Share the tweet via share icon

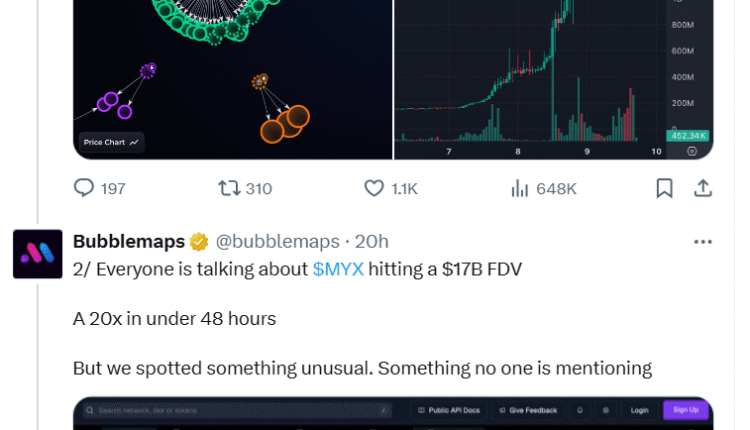pyautogui.click(x=703, y=188)
